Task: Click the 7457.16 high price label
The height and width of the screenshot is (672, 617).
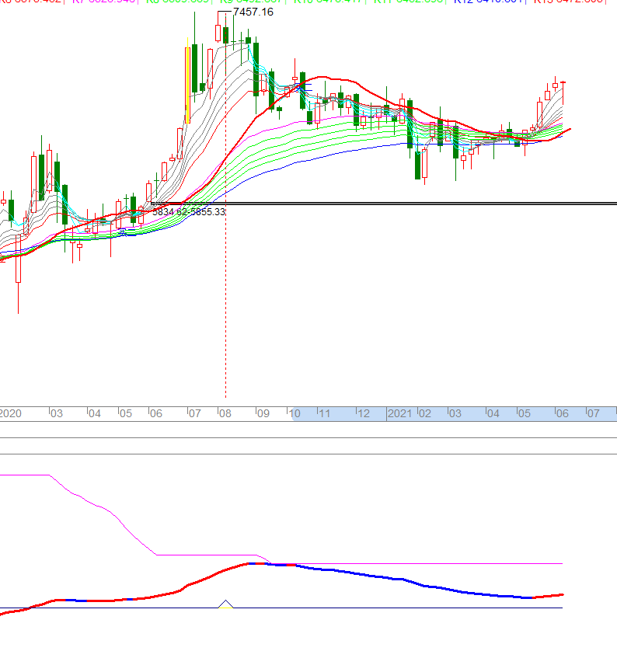Action: pyautogui.click(x=253, y=12)
